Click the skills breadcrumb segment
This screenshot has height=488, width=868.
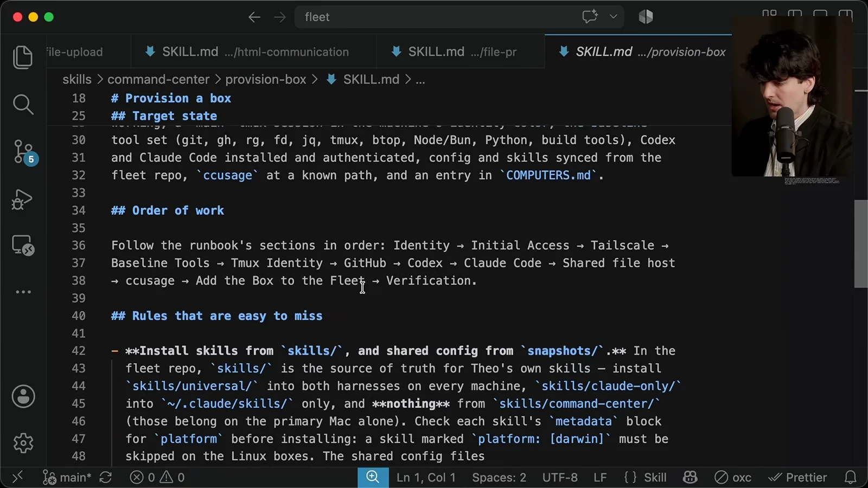pyautogui.click(x=77, y=80)
